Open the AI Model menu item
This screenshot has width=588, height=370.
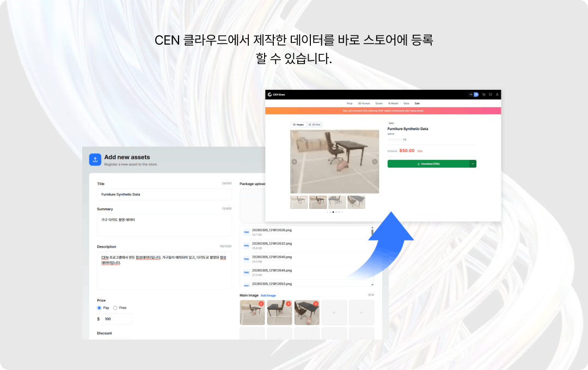[x=393, y=103]
